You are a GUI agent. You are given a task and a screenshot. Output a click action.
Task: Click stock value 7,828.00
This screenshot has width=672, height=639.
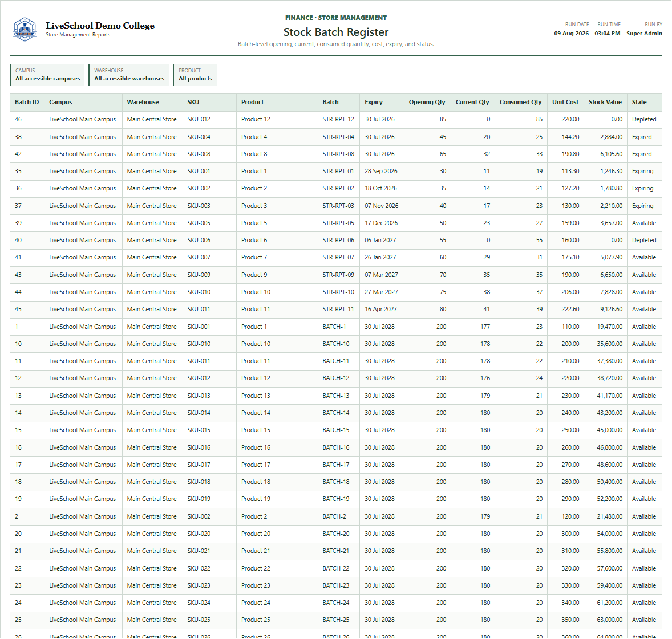pos(611,292)
